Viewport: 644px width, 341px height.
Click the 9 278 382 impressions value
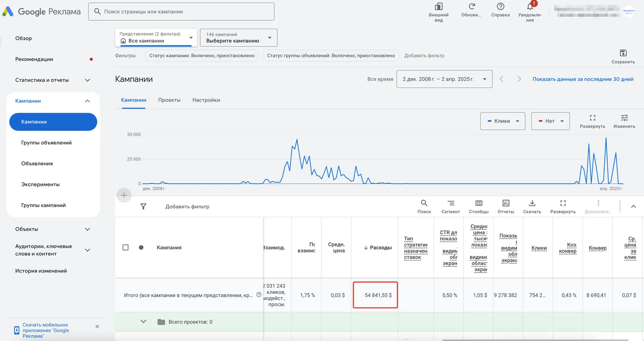pos(506,295)
